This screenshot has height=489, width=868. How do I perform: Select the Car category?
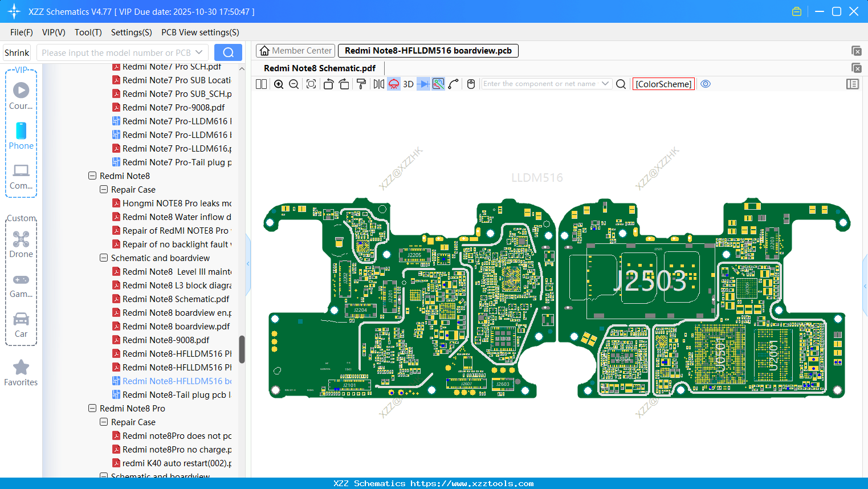pyautogui.click(x=21, y=325)
